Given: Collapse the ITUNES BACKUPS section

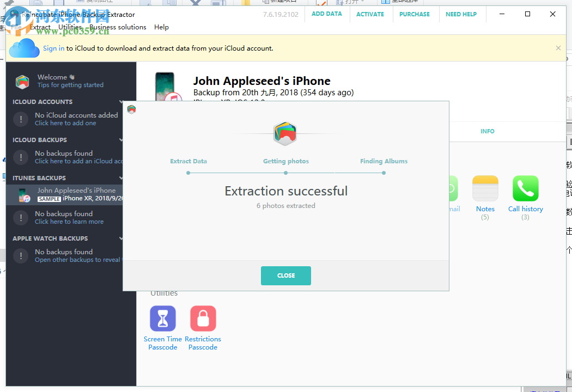Looking at the screenshot, I should click(x=121, y=177).
